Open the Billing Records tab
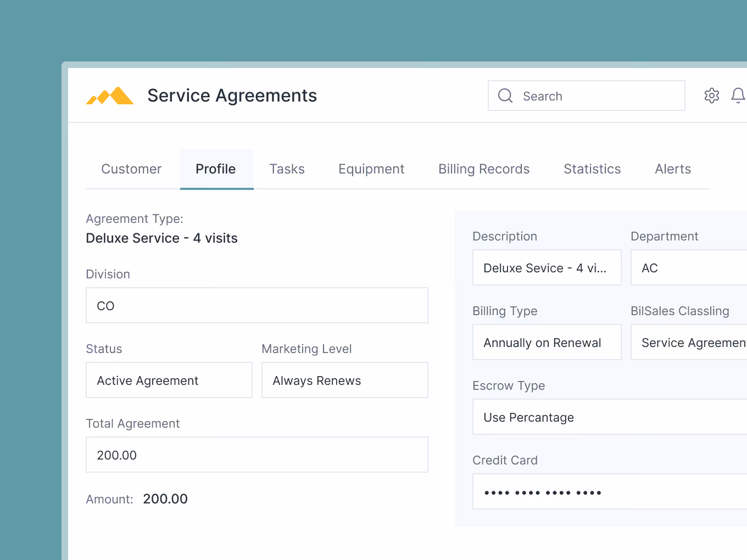This screenshot has height=560, width=747. (484, 169)
